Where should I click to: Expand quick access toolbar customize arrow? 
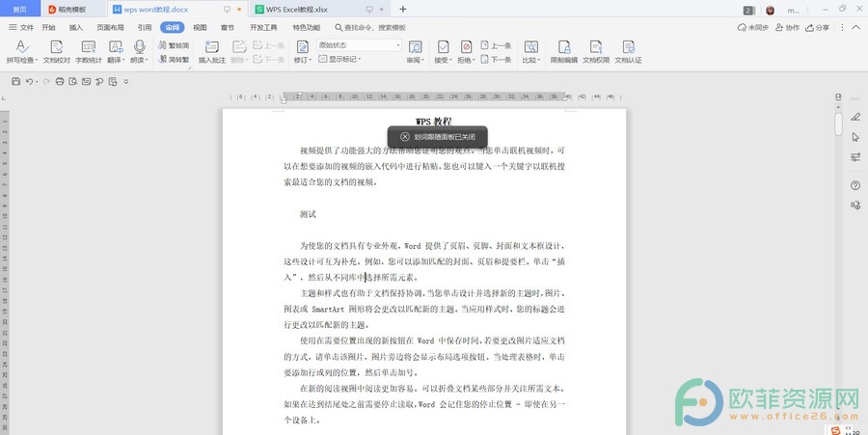tap(126, 82)
